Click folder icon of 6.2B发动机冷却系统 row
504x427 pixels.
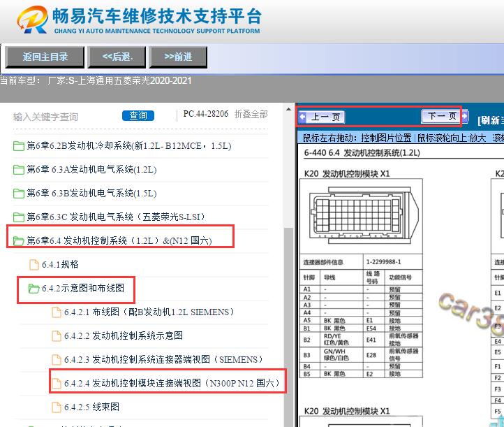tap(19, 146)
